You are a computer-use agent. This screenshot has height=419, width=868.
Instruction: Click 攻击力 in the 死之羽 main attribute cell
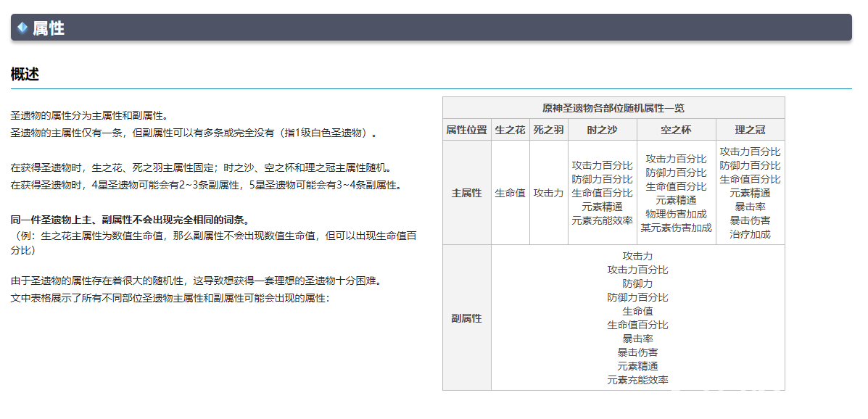(549, 193)
